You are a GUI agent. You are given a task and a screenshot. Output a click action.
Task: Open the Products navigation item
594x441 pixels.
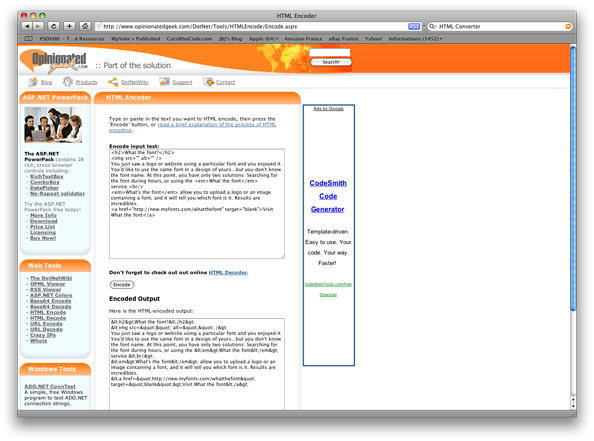[x=86, y=82]
